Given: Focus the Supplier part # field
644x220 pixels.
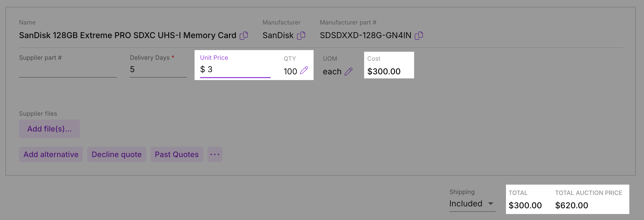Looking at the screenshot, I should tap(68, 70).
